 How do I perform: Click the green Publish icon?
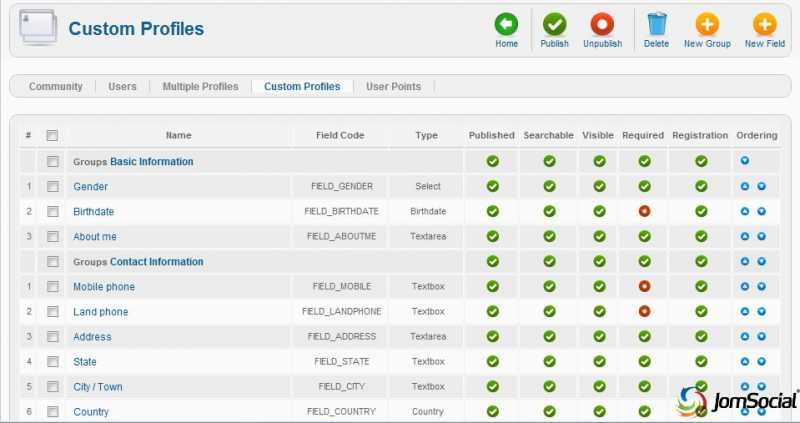(554, 24)
